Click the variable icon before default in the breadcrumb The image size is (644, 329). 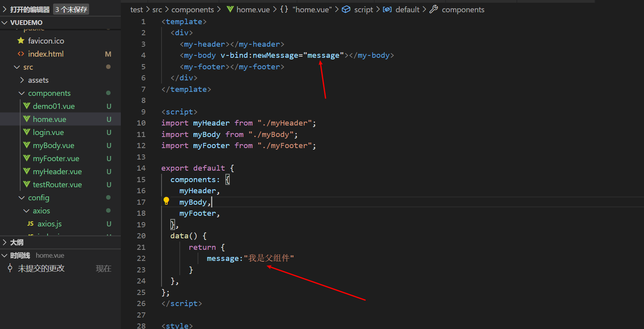tap(387, 9)
